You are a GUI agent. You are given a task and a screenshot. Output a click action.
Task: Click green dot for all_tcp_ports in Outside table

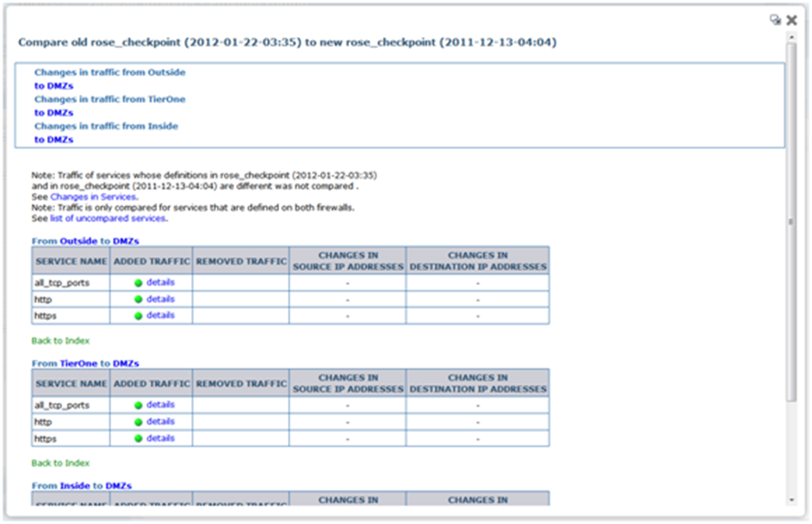tap(139, 283)
